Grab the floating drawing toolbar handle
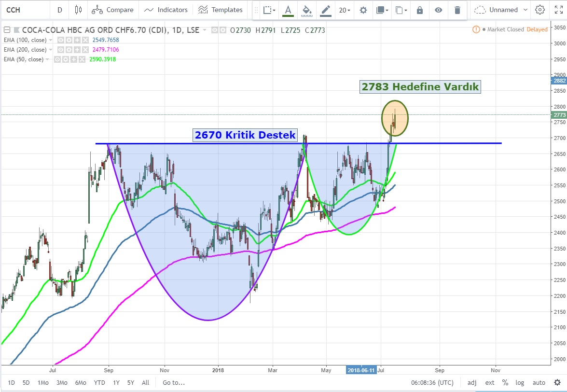Viewport: 567px width, 392px height. click(x=256, y=10)
